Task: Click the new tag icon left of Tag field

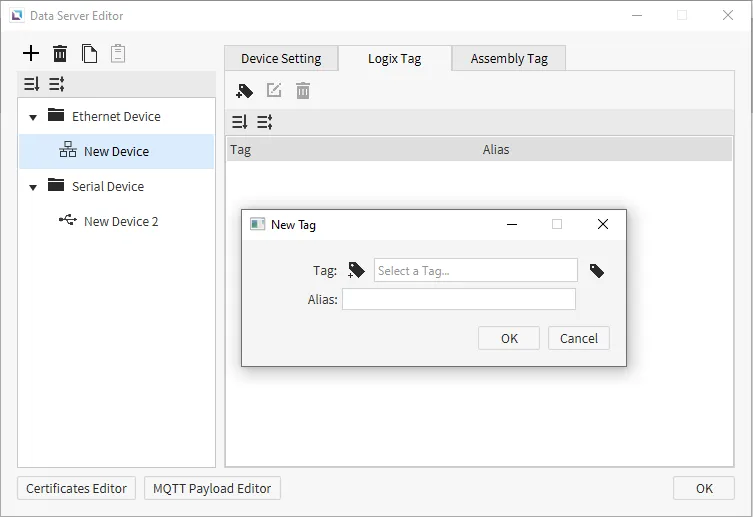Action: (356, 270)
